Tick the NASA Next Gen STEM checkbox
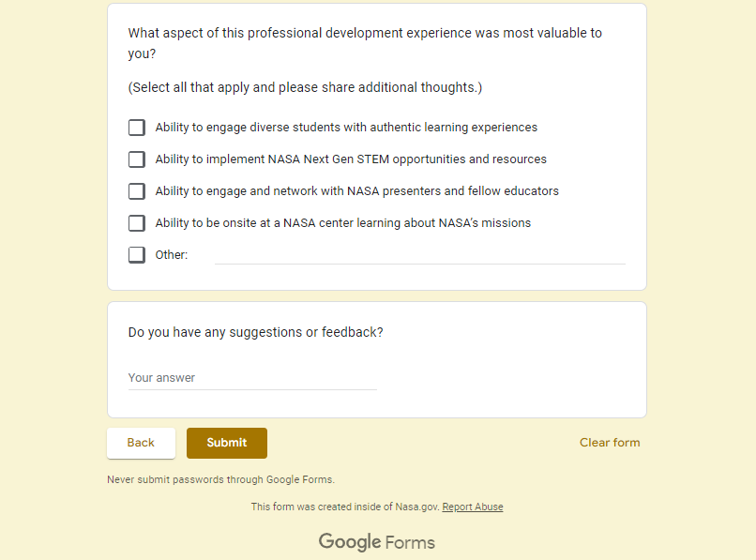 pyautogui.click(x=137, y=159)
